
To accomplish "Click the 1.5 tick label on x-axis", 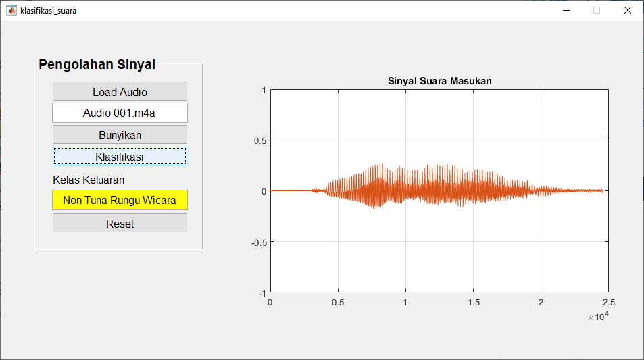I will click(473, 303).
